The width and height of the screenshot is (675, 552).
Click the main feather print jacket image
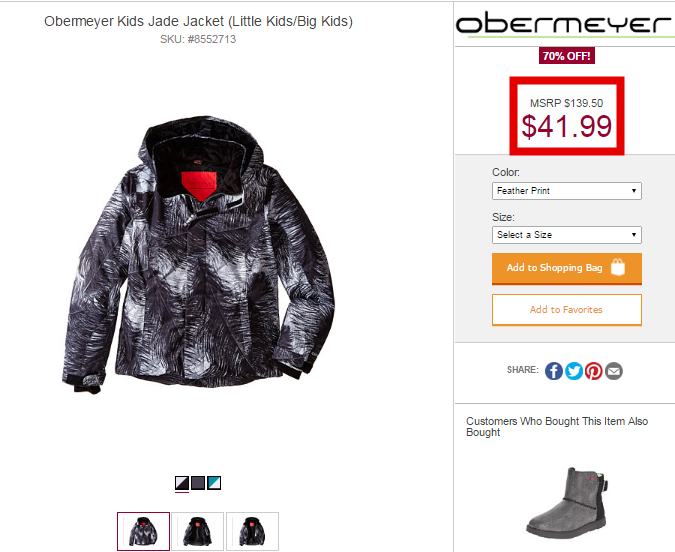(x=198, y=254)
